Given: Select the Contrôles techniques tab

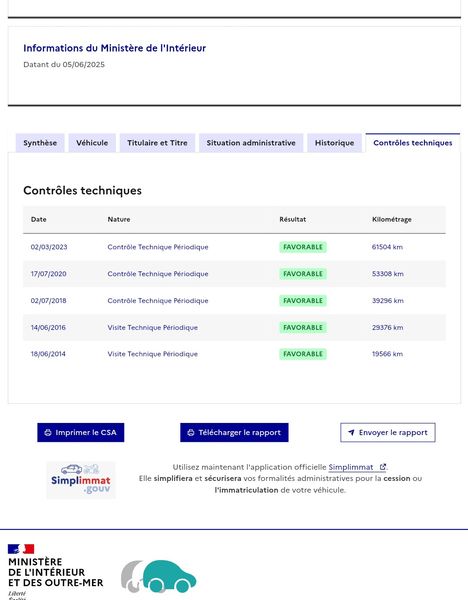Looking at the screenshot, I should tap(413, 143).
